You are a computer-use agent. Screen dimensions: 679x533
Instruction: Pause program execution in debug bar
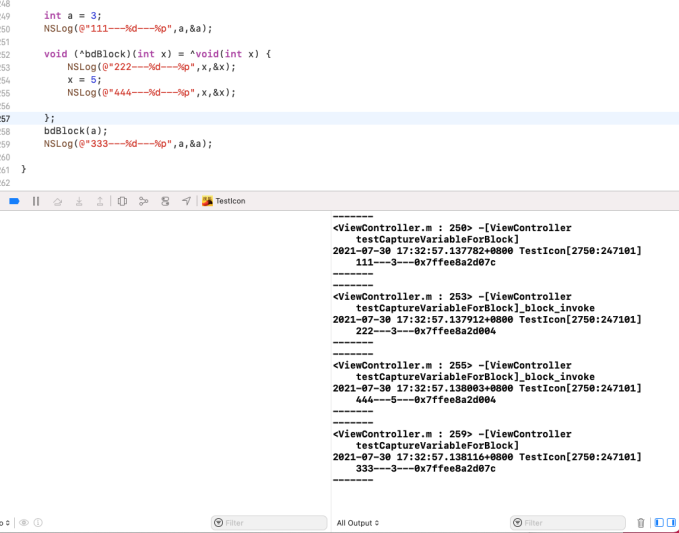(x=36, y=201)
